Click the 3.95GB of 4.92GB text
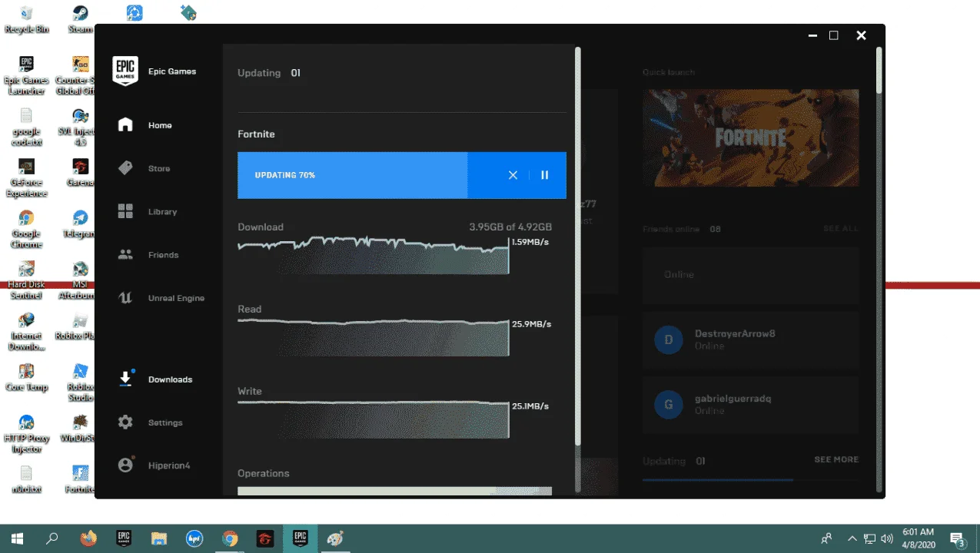This screenshot has width=980, height=553. coord(510,227)
